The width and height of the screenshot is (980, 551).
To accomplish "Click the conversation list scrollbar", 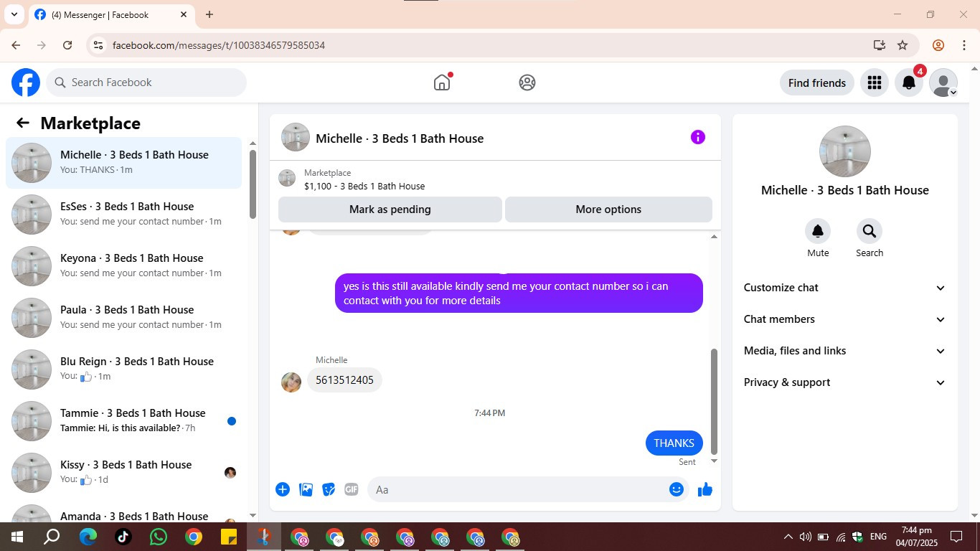I will [253, 184].
